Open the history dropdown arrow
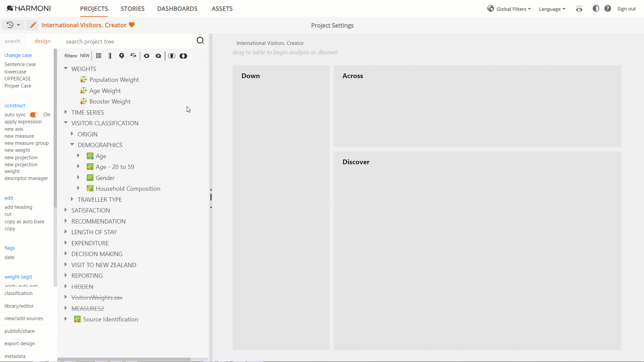This screenshot has width=644, height=362. [x=18, y=25]
